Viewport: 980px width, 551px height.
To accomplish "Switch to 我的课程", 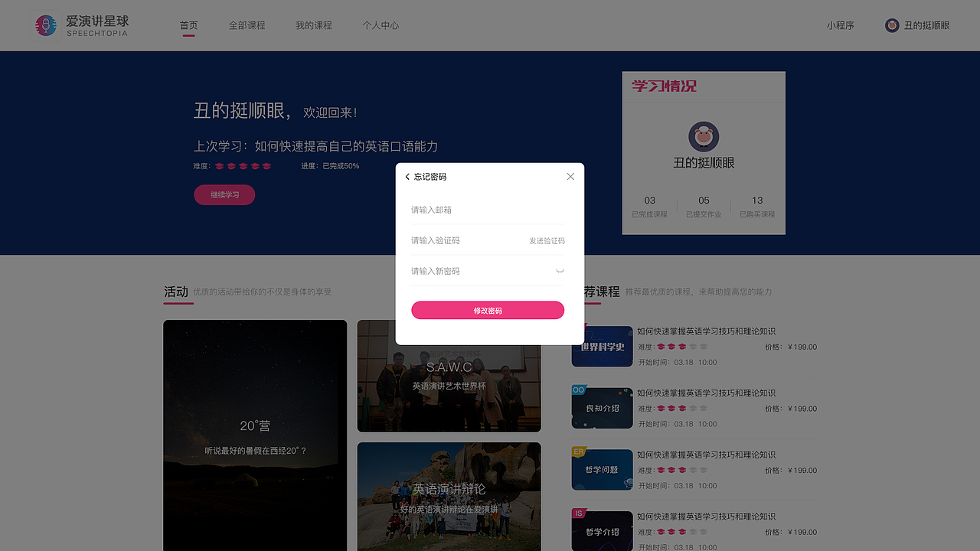I will click(314, 24).
